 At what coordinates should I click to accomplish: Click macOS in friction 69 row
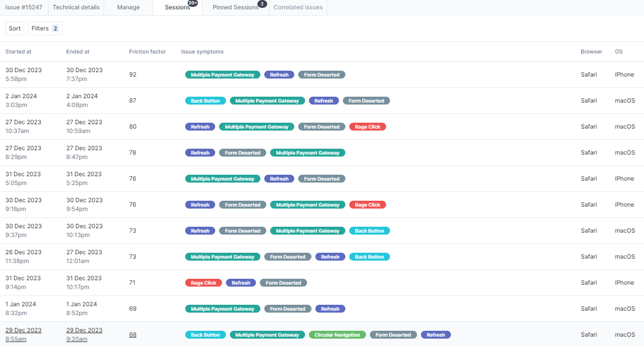coord(625,309)
